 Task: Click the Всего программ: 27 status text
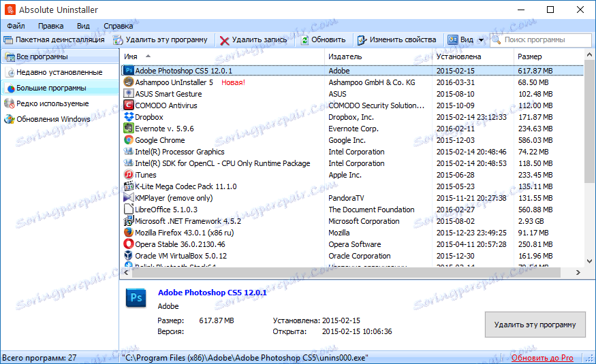point(39,358)
